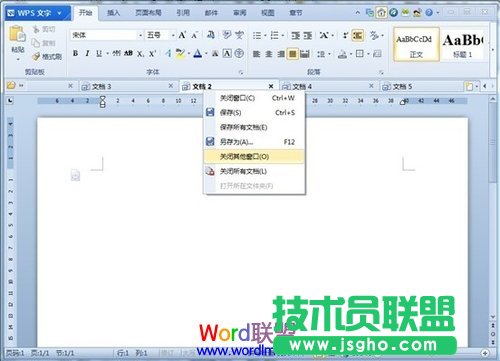The height and width of the screenshot is (361, 500).
Task: Click the borders icon
Action: (359, 54)
